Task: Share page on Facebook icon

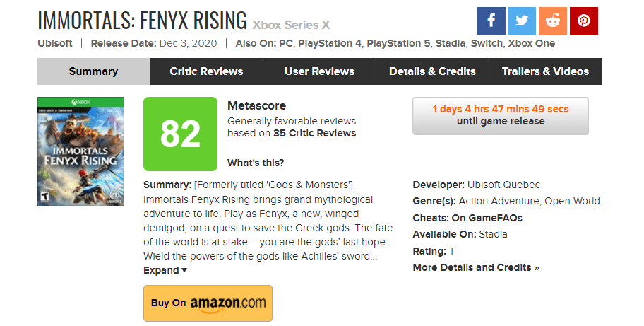Action: coord(491,21)
